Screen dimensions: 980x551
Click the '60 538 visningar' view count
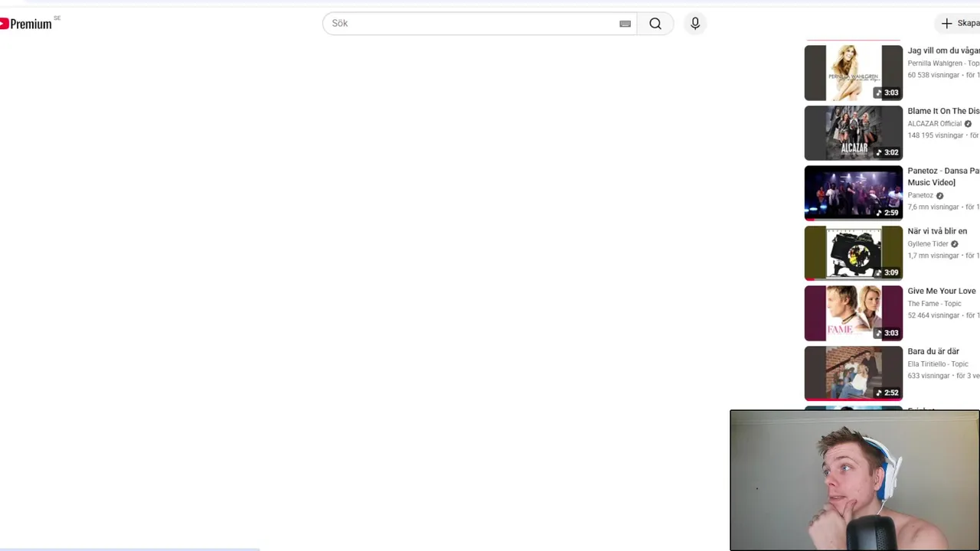[x=933, y=75]
